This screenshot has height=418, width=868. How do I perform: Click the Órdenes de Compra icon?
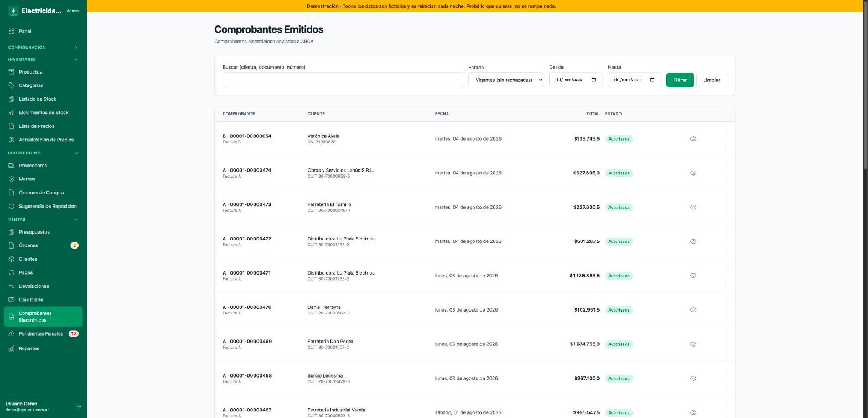pos(11,193)
